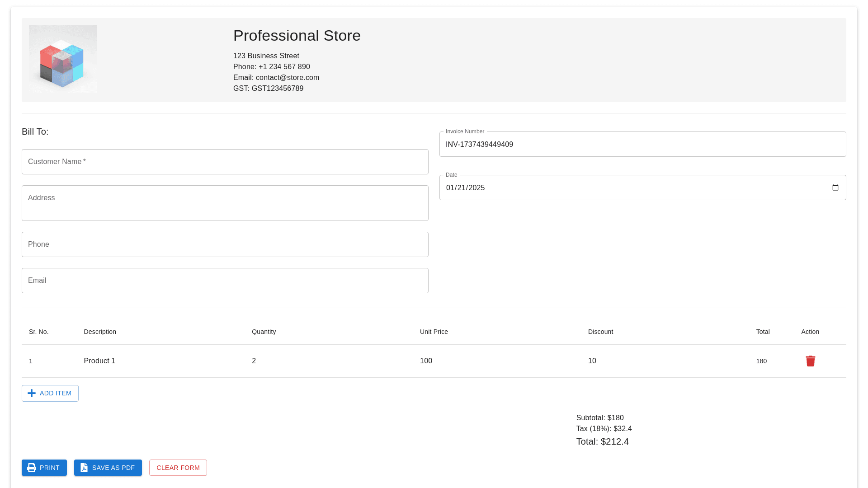Click the store cube logo image

pyautogui.click(x=63, y=59)
